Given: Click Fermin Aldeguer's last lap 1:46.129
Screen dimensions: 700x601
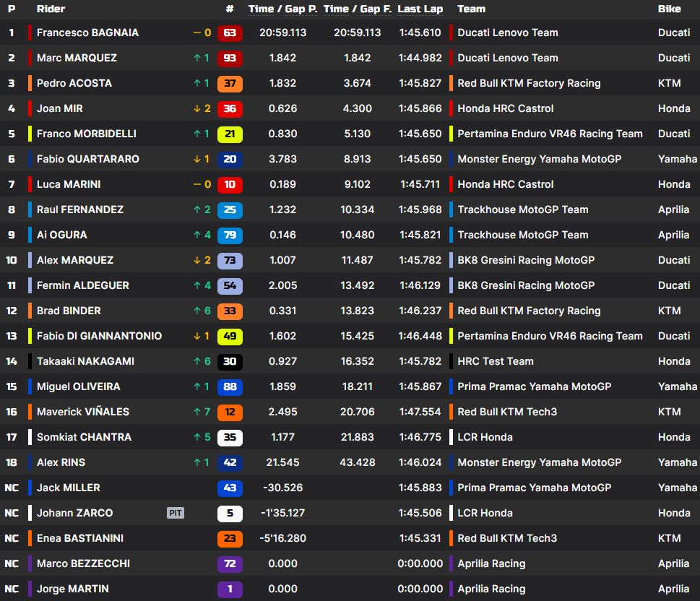Looking at the screenshot, I should 420,286.
